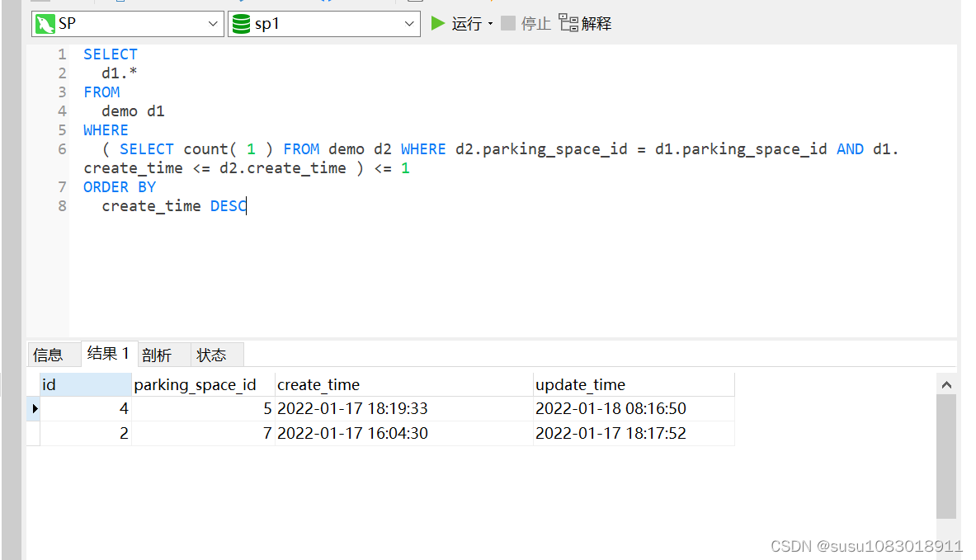The image size is (976, 560).
Task: Click update_time 2022-01-18 08:16:50 cell
Action: tap(634, 409)
